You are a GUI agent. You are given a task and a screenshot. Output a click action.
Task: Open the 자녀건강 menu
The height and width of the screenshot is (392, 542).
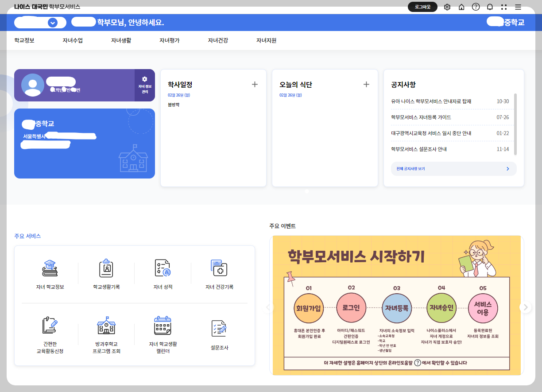coord(217,40)
